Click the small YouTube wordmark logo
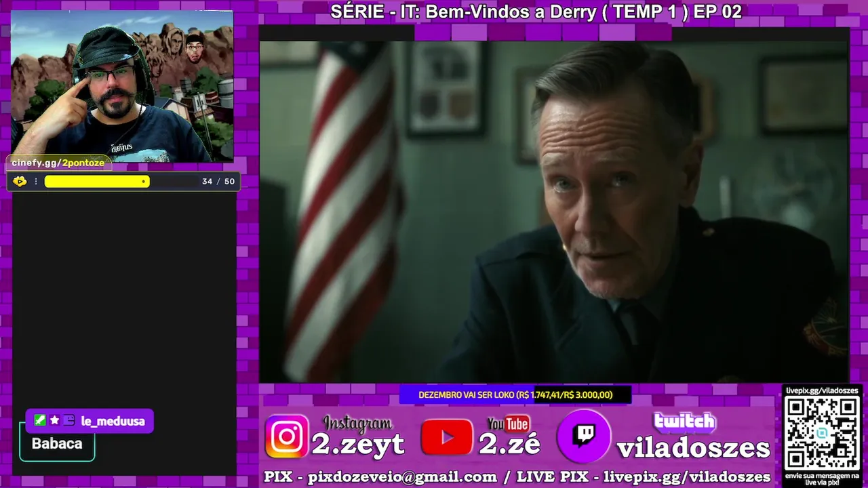The width and height of the screenshot is (868, 488). click(x=508, y=424)
